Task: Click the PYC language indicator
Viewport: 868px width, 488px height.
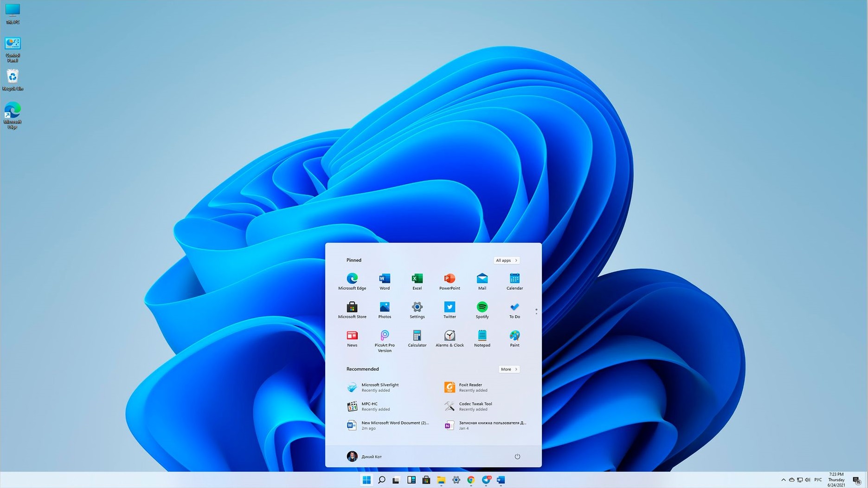Action: point(819,480)
